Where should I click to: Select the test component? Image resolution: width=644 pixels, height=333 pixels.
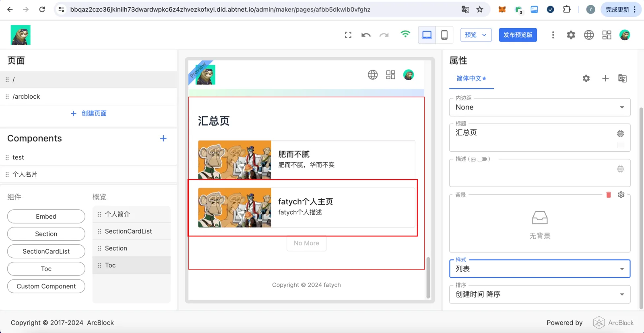tap(89, 157)
